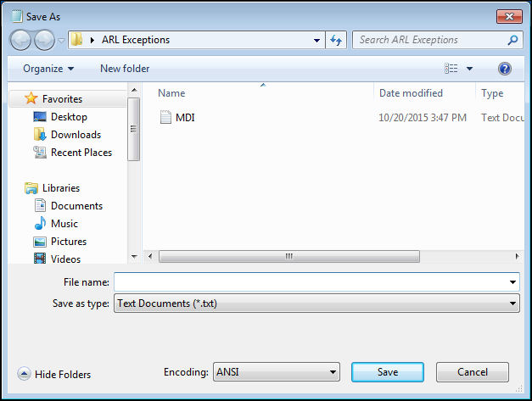532x401 pixels.
Task: Open the view options dropdown arrow
Action: [469, 69]
